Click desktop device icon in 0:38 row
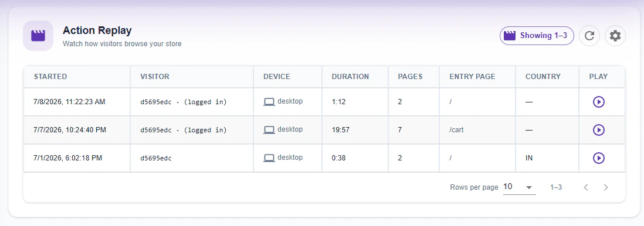This screenshot has height=226, width=644. (x=269, y=158)
